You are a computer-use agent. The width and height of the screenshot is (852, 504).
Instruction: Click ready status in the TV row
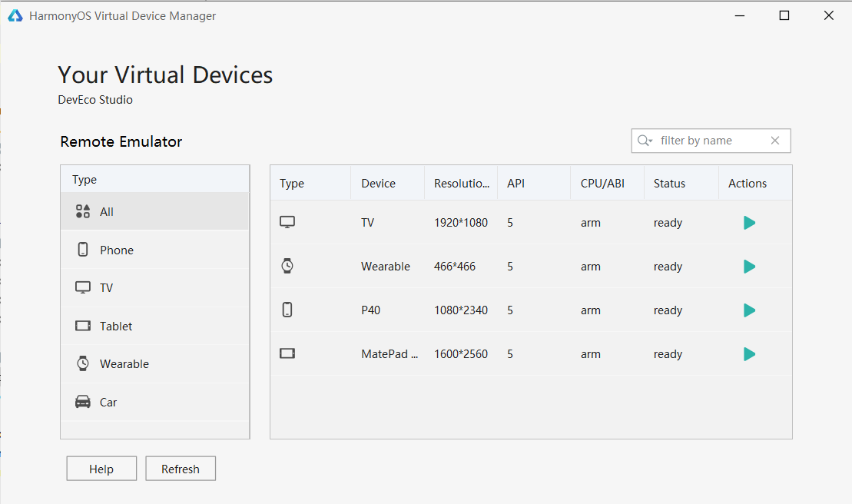(x=668, y=224)
